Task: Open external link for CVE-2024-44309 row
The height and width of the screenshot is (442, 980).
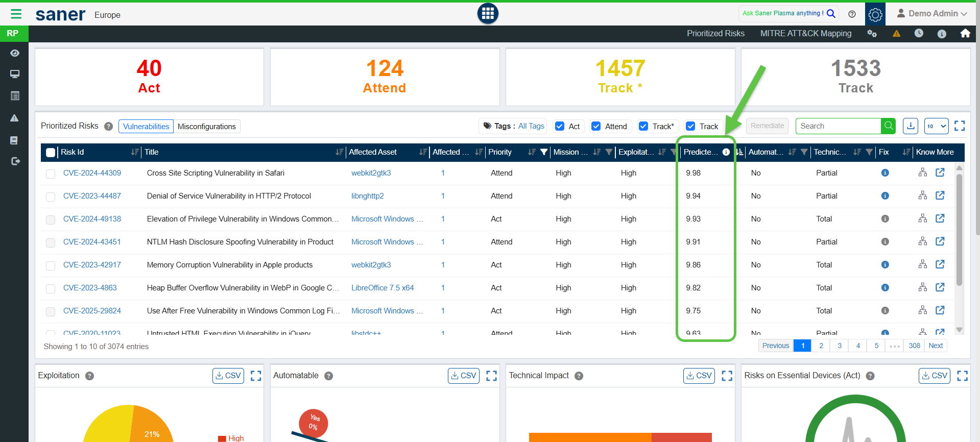Action: [x=940, y=173]
